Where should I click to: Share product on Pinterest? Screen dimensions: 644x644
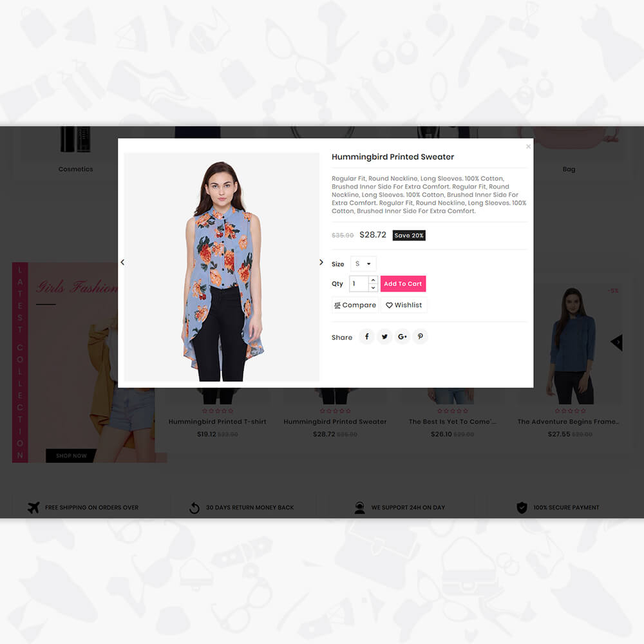(x=420, y=336)
